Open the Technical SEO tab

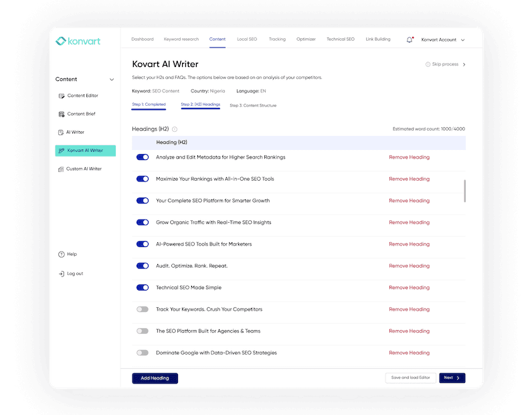pos(341,39)
